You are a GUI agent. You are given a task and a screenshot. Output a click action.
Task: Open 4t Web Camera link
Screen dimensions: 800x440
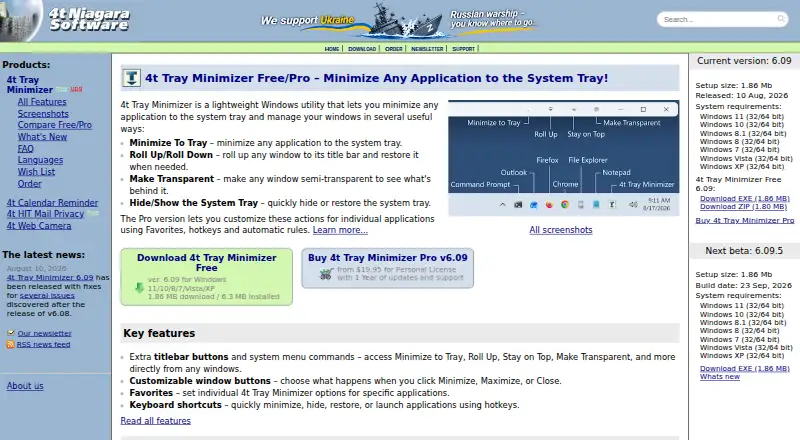(39, 226)
